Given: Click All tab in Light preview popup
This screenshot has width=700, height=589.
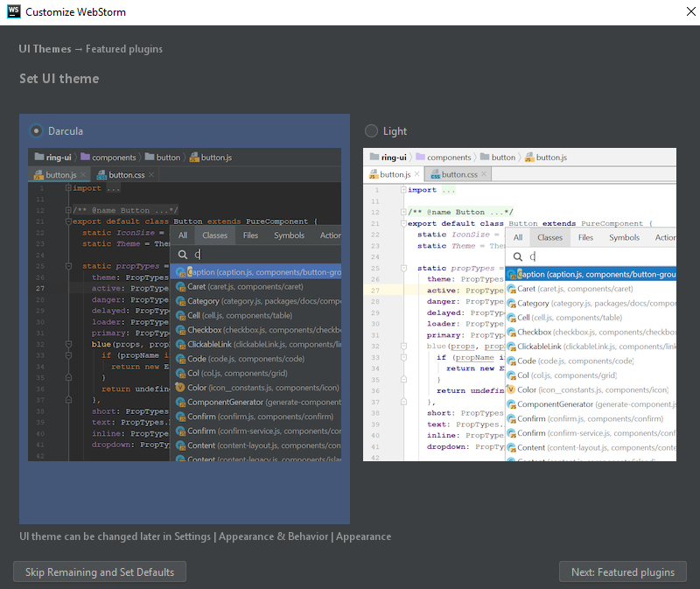Looking at the screenshot, I should (x=518, y=237).
